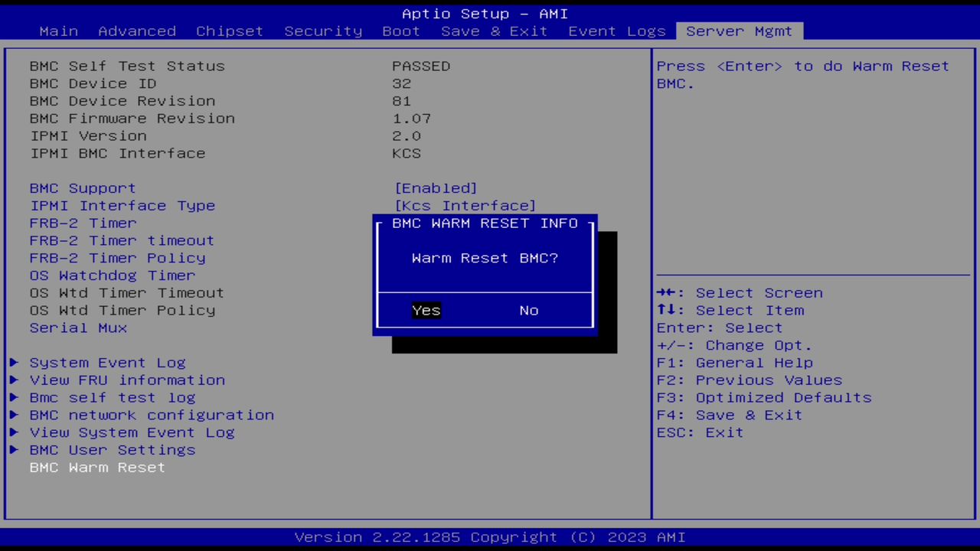Expand the View System Event Log arrow

[x=14, y=432]
